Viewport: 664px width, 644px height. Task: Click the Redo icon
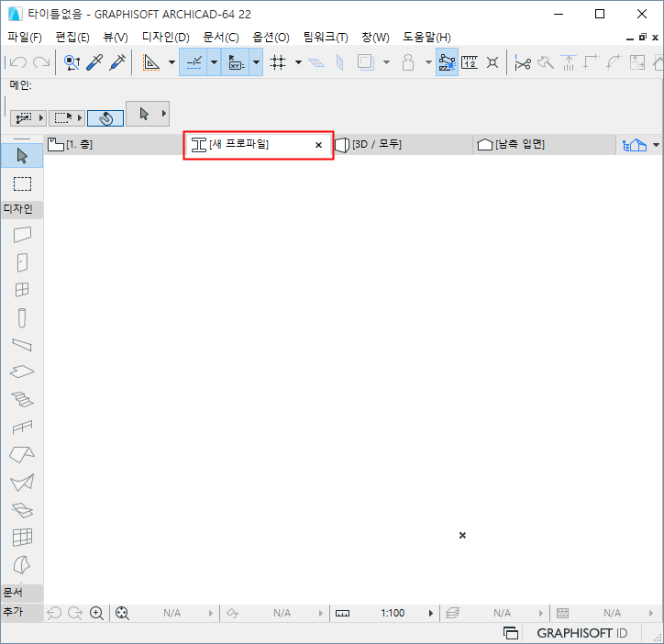pyautogui.click(x=41, y=62)
